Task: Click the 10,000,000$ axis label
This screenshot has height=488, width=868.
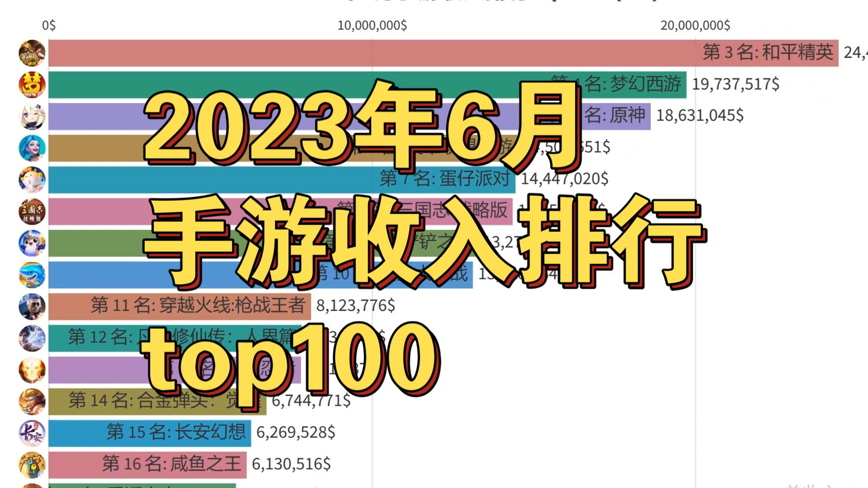Action: pyautogui.click(x=372, y=25)
